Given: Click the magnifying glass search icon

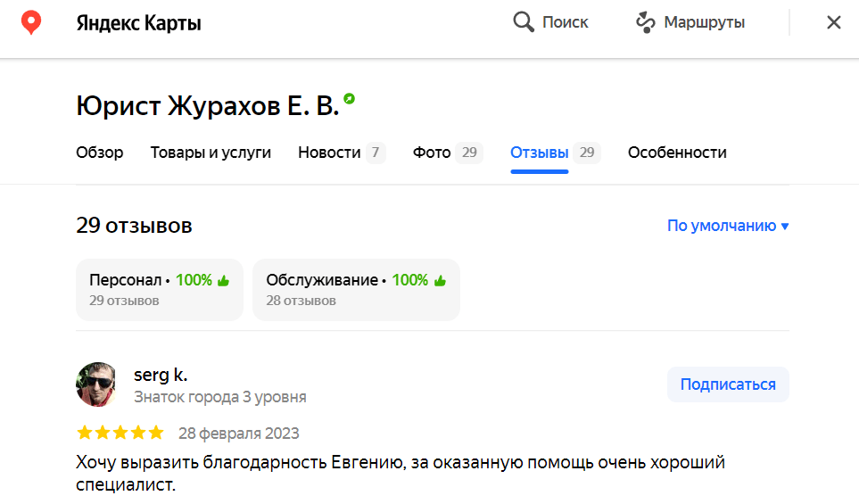Looking at the screenshot, I should point(524,22).
